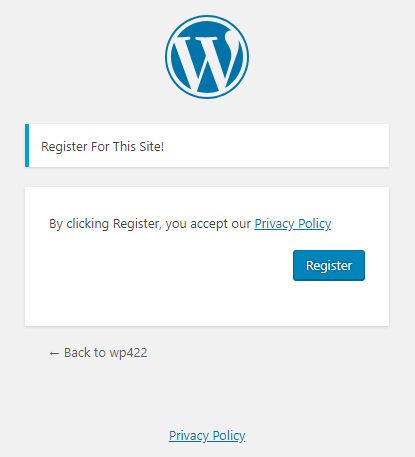Click the Register button
This screenshot has height=457, width=415.
coord(329,265)
